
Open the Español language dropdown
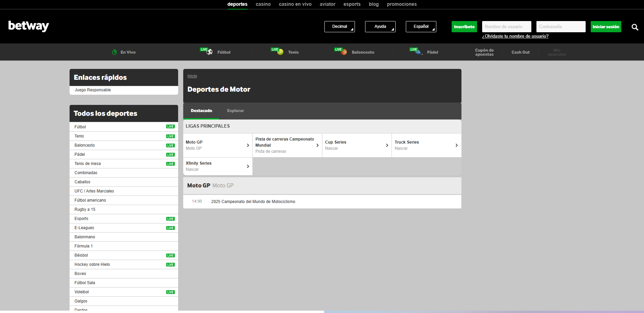(x=421, y=26)
